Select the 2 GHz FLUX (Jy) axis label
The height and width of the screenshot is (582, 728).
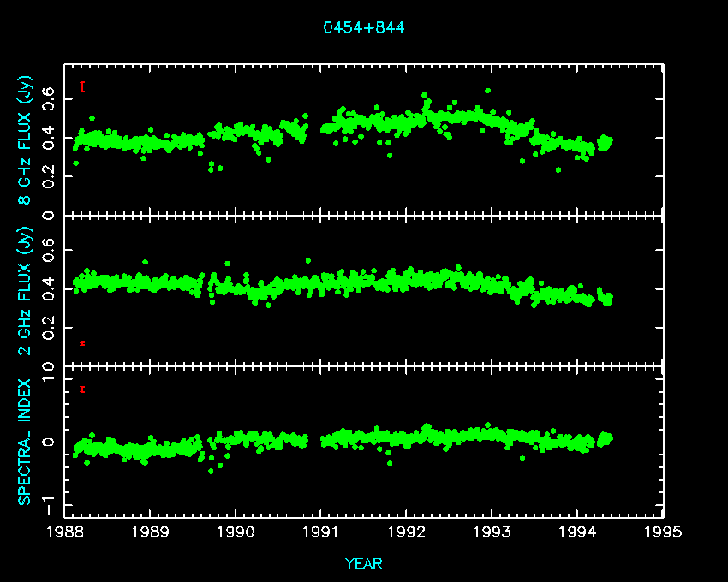click(x=27, y=290)
